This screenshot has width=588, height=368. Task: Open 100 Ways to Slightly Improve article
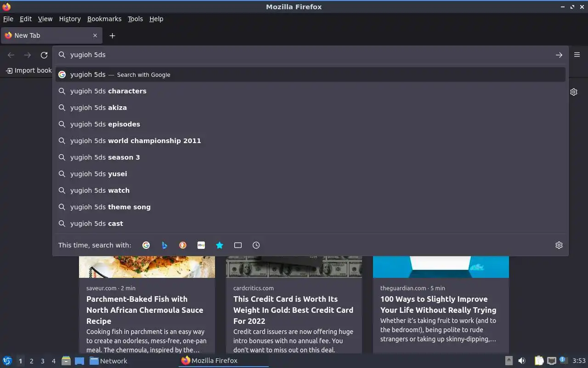coord(438,305)
